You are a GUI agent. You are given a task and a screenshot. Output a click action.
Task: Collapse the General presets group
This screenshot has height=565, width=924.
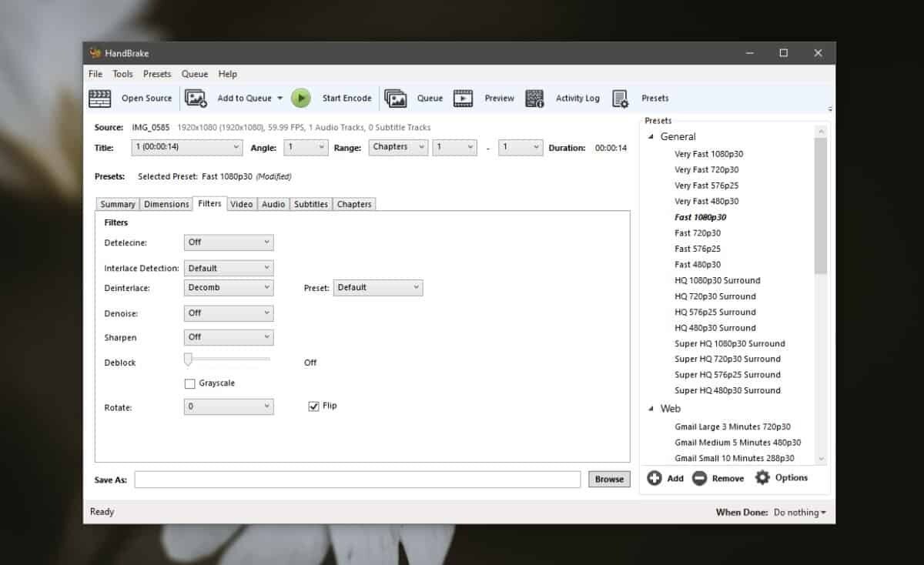point(651,137)
